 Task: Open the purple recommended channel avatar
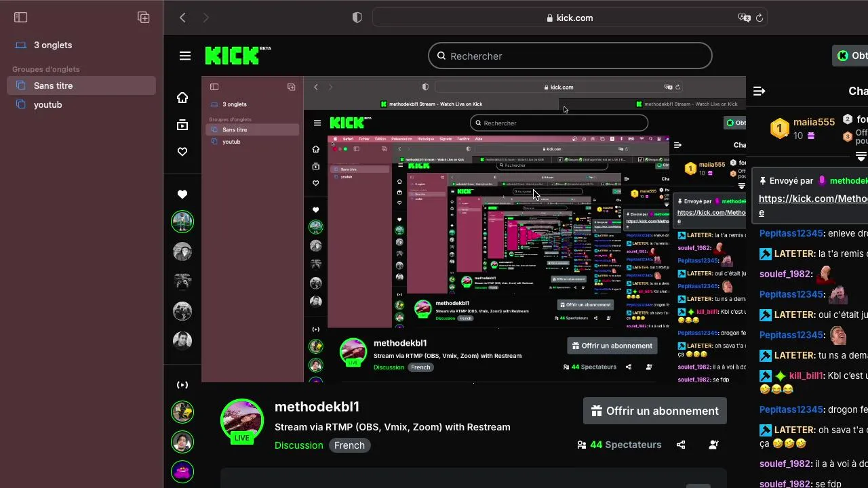point(182,471)
